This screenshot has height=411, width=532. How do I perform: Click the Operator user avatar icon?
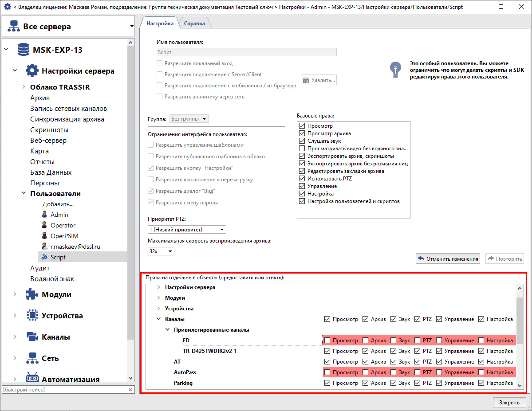(44, 225)
